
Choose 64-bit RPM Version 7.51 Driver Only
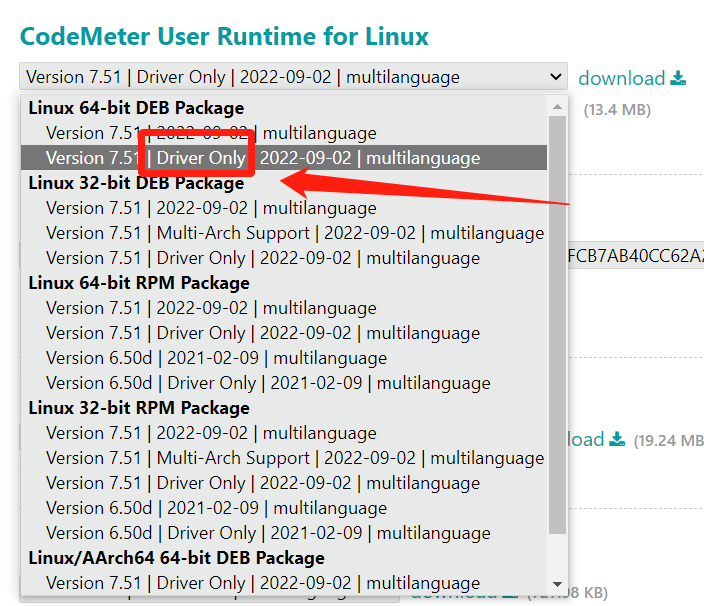click(262, 333)
